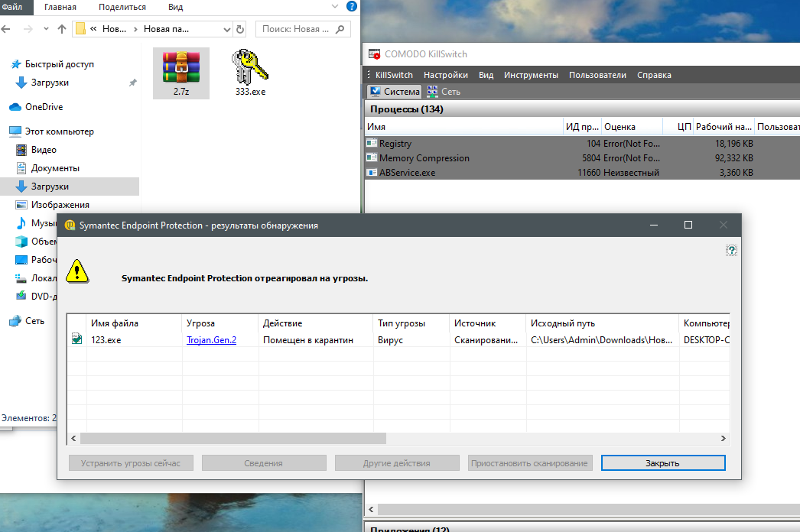Expand the Explorer ribbon chevron
This screenshot has width=800, height=532.
pyautogui.click(x=335, y=7)
